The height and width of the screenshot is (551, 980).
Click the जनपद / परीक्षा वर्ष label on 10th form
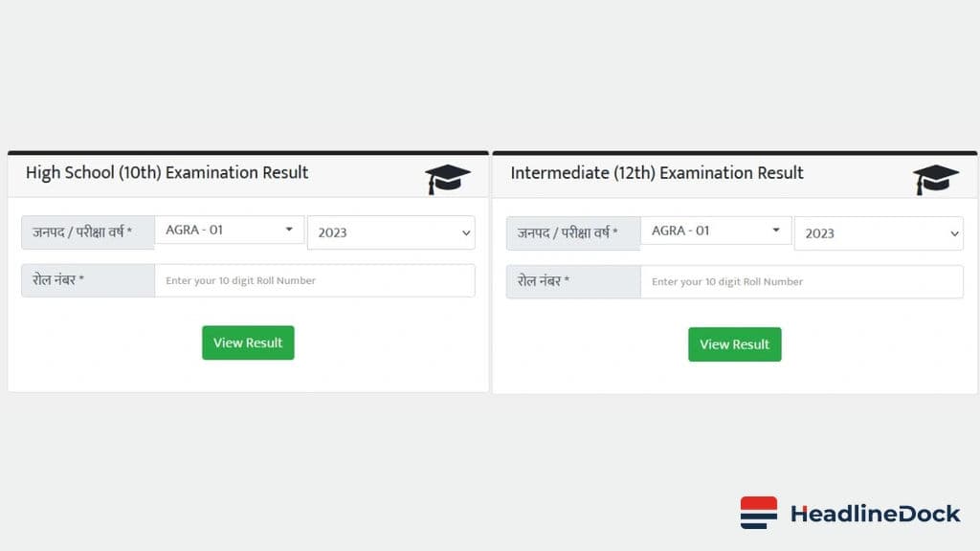[85, 232]
